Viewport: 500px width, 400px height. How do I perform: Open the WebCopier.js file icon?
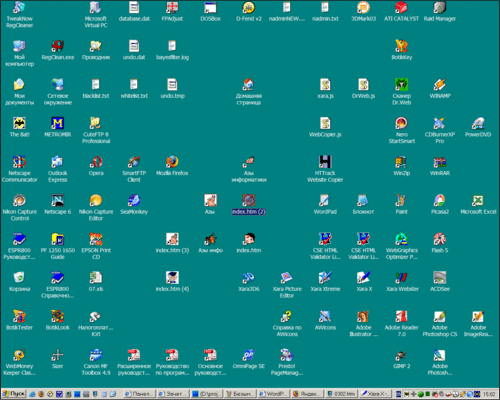pyautogui.click(x=325, y=123)
